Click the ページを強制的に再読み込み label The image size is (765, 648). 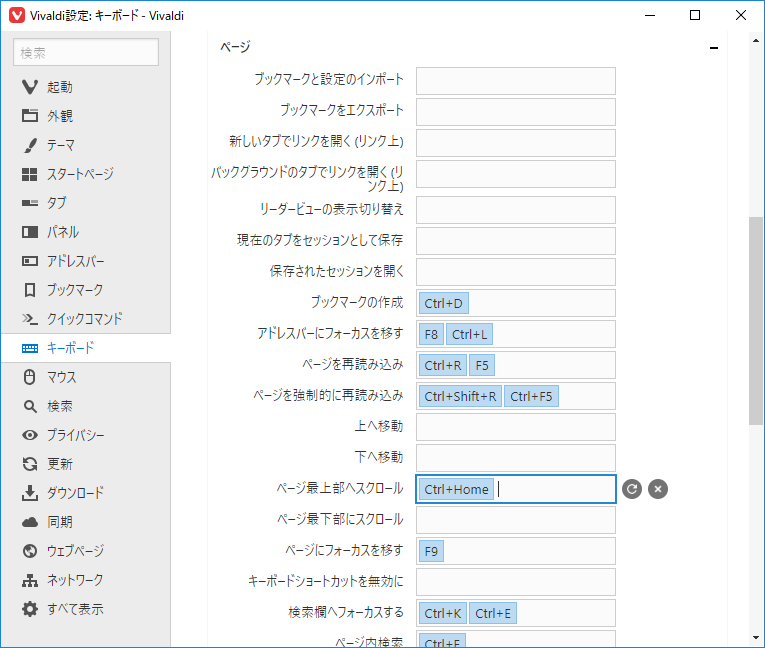pyautogui.click(x=328, y=395)
